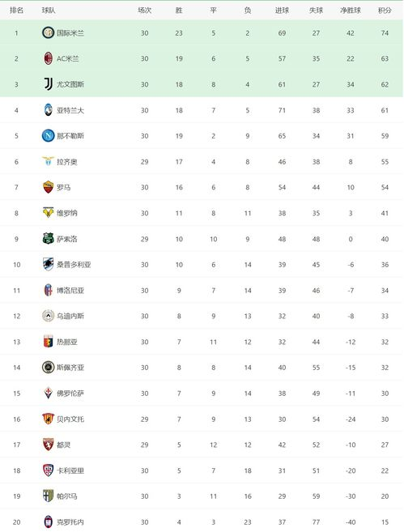Click the Sassuolo green badge
The height and width of the screenshot is (532, 404).
[x=48, y=239]
